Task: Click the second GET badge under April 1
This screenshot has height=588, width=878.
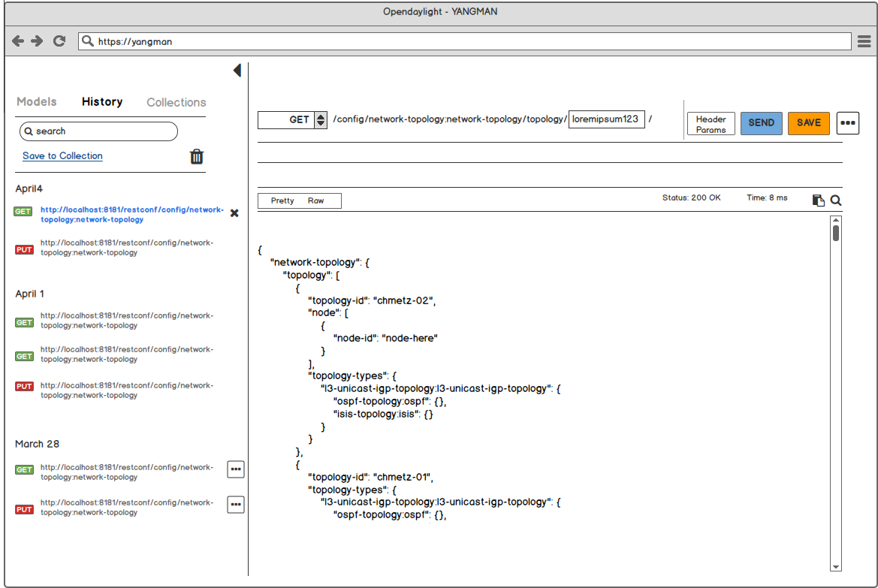Action: click(24, 356)
